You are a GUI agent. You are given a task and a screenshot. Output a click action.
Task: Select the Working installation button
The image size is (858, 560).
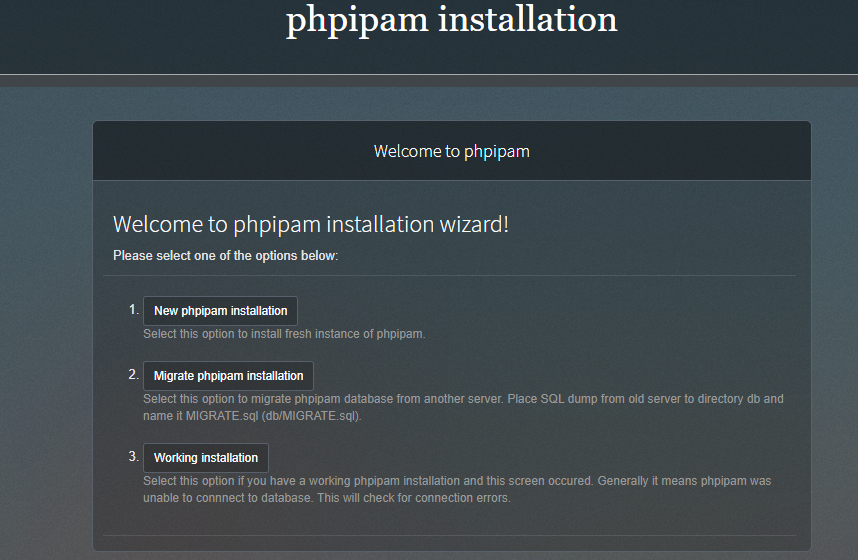tap(206, 458)
